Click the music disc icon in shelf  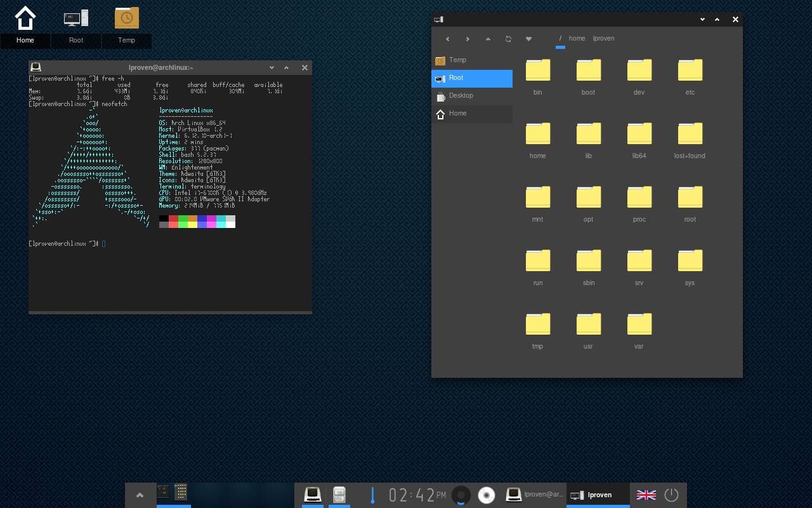pos(487,495)
